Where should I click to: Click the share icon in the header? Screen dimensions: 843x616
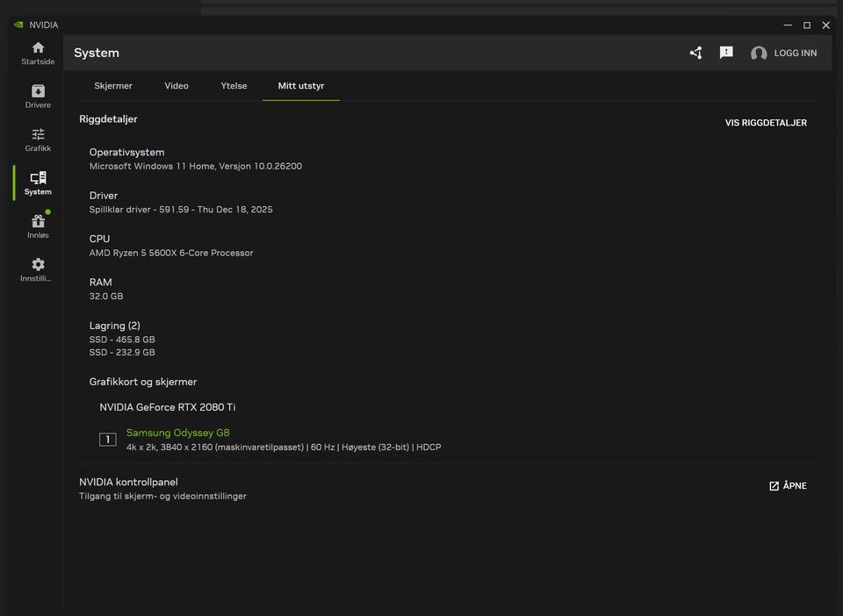pyautogui.click(x=695, y=53)
